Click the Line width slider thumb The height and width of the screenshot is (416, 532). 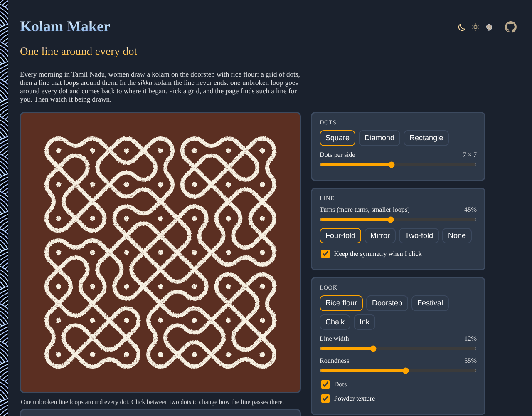pos(373,349)
